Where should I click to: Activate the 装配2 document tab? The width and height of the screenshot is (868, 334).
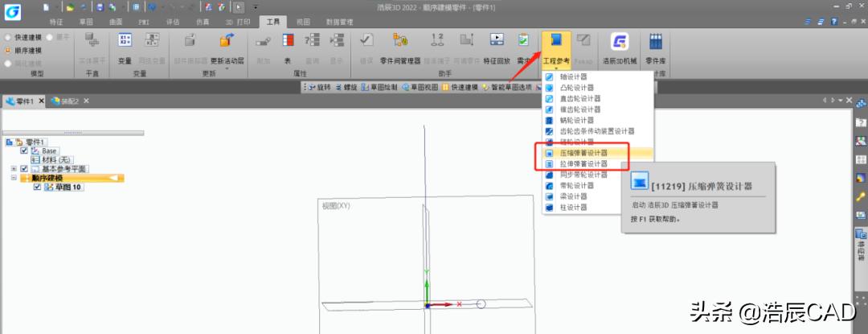pyautogui.click(x=65, y=101)
